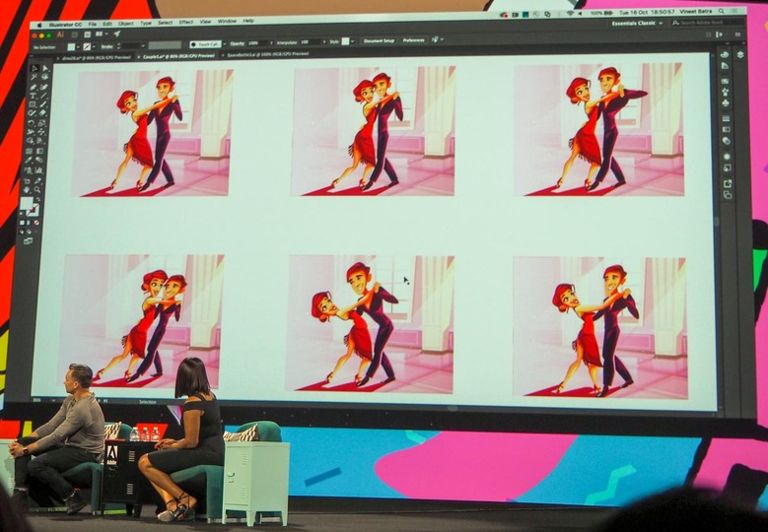
Task: Swap fill and stroke colors arrow
Action: tap(38, 199)
